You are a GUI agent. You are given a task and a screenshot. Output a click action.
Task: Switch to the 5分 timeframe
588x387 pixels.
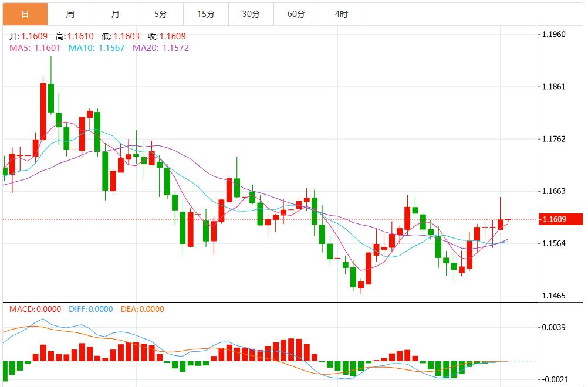160,14
